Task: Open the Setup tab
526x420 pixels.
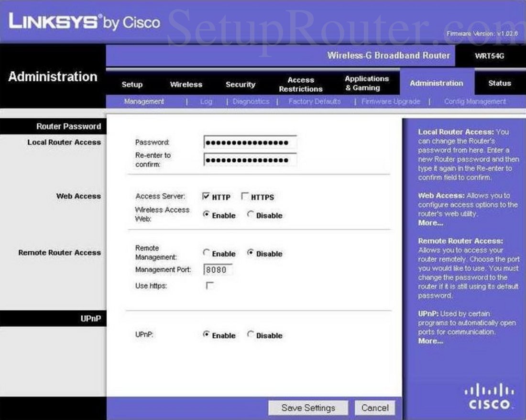Action: 132,84
